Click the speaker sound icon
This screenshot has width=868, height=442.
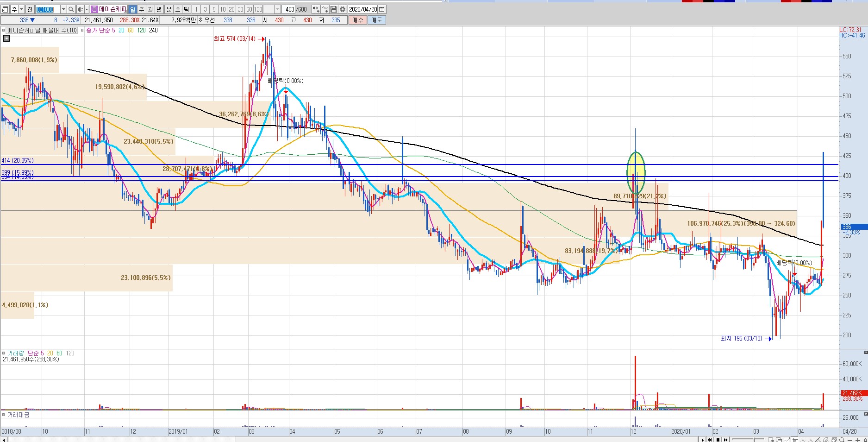[80, 9]
